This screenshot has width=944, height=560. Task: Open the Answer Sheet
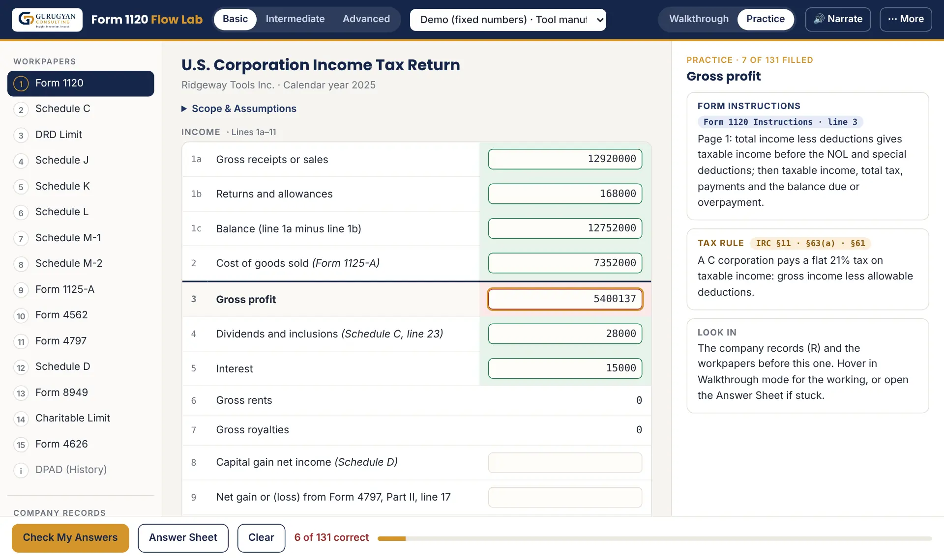pos(183,538)
